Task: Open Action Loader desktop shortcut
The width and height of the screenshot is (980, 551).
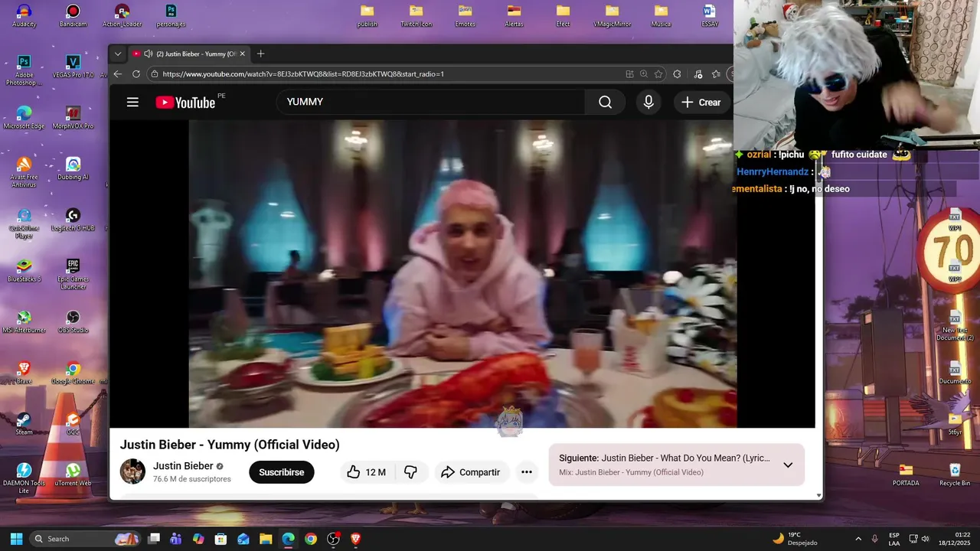Action: coord(122,15)
